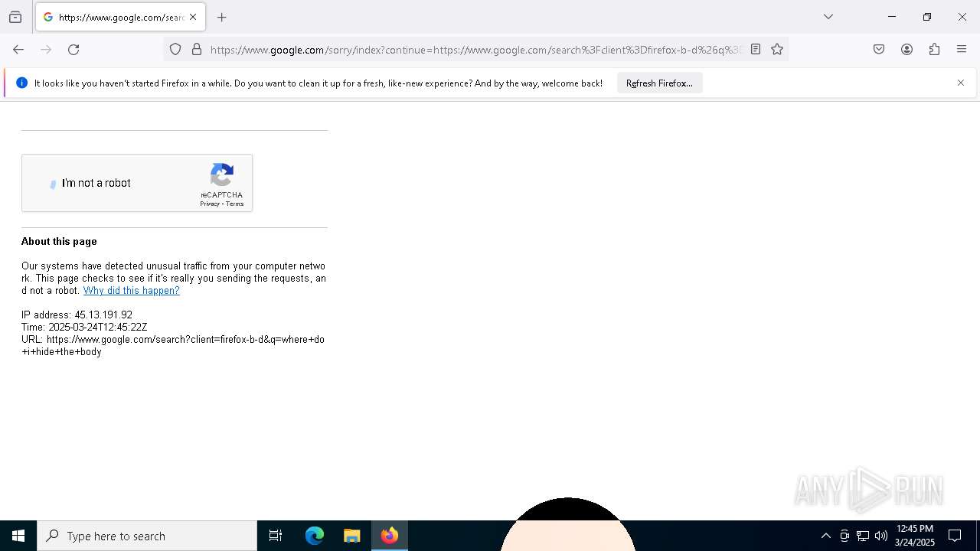Click Refresh Firefox button
This screenshot has height=551, width=980.
(659, 83)
